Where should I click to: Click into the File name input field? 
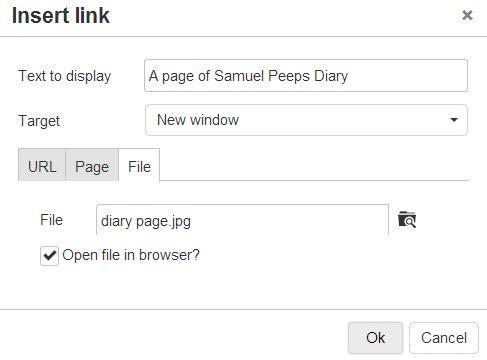click(242, 220)
